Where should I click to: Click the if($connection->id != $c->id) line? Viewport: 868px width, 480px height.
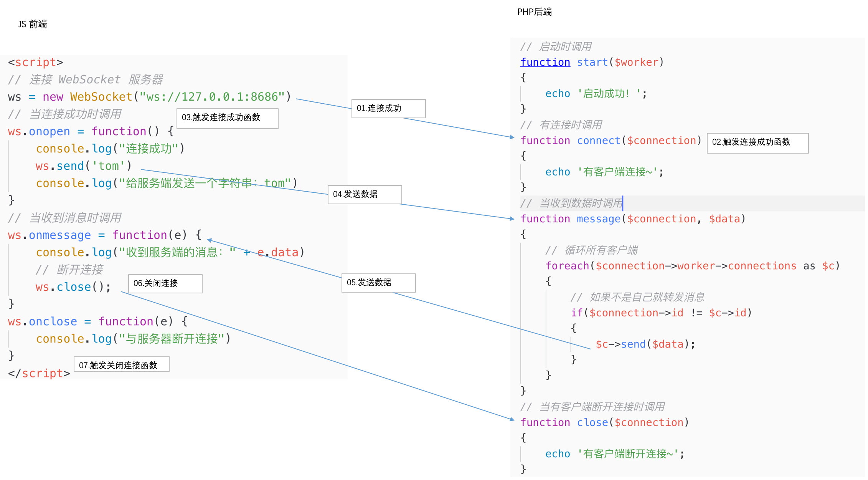tap(661, 313)
